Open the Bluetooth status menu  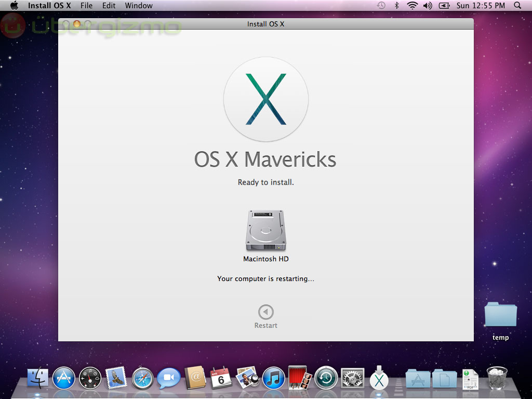[x=396, y=6]
